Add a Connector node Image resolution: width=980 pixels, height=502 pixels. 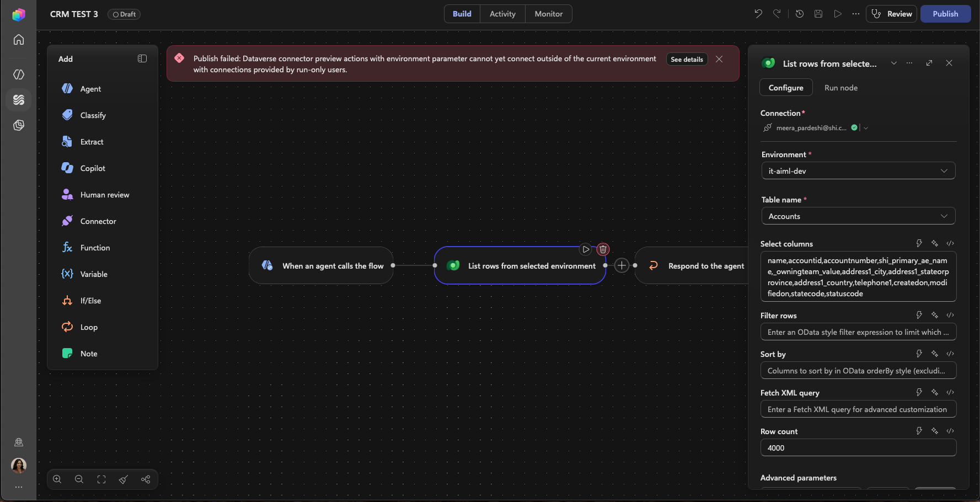pyautogui.click(x=103, y=221)
